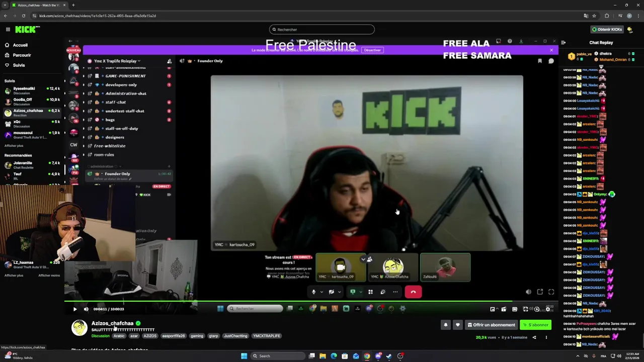The image size is (644, 362).
Task: Open video player settings gear
Action: coord(548,309)
